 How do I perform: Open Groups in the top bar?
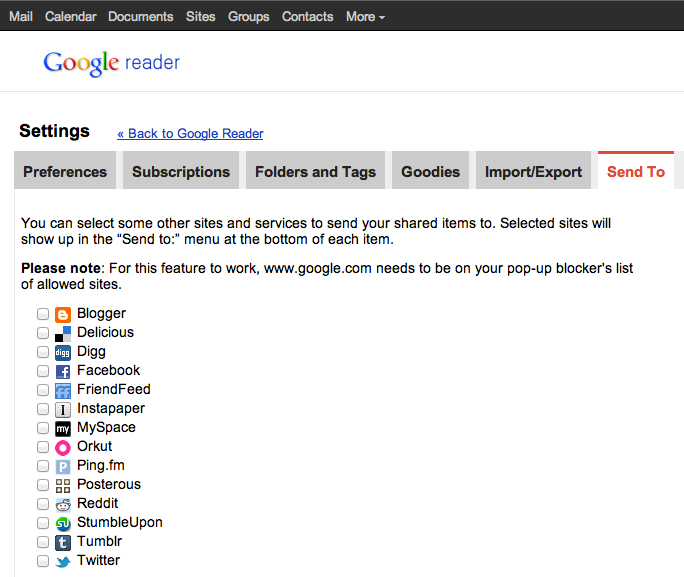[x=249, y=17]
